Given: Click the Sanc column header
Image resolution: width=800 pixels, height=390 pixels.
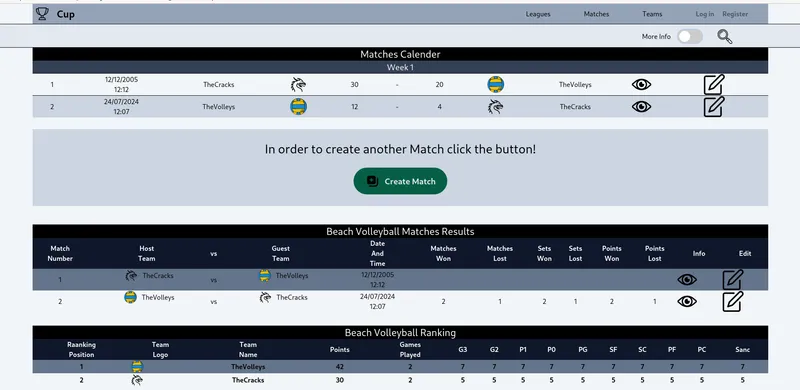Looking at the screenshot, I should pos(742,350).
